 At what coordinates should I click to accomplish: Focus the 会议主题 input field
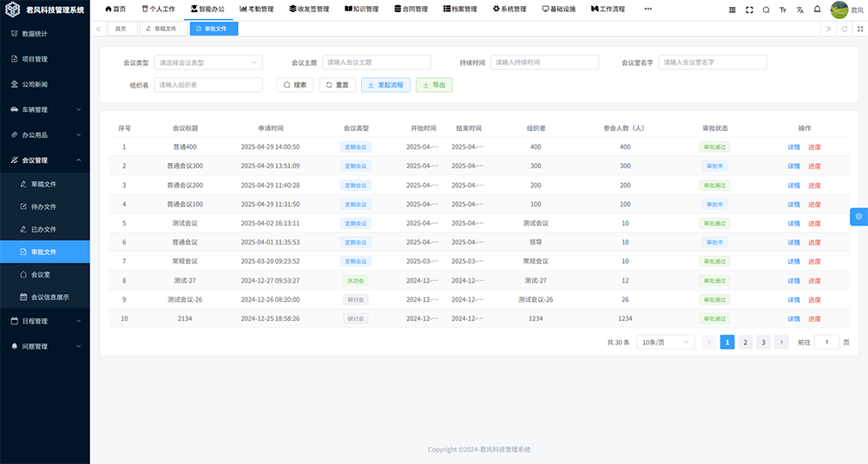[377, 62]
